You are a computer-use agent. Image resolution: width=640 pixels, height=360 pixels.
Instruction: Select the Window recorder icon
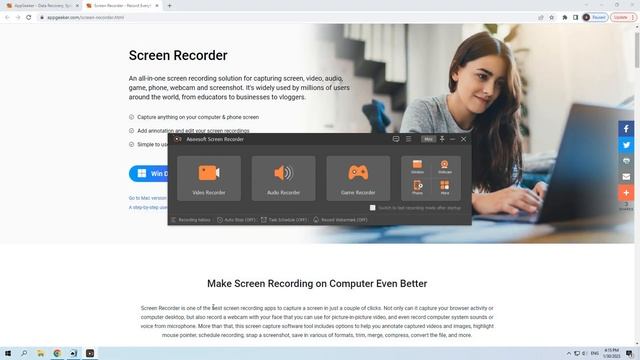coord(417,167)
